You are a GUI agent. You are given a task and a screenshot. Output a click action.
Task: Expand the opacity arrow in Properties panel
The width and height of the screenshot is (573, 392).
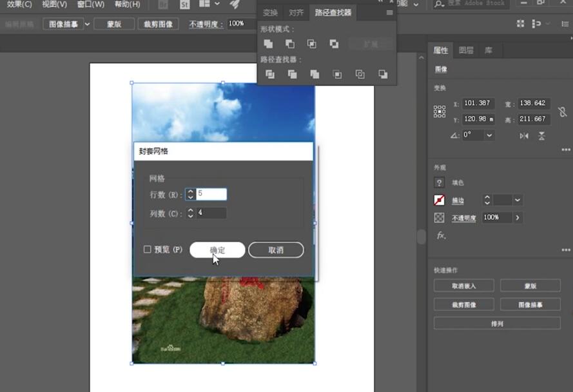(517, 218)
